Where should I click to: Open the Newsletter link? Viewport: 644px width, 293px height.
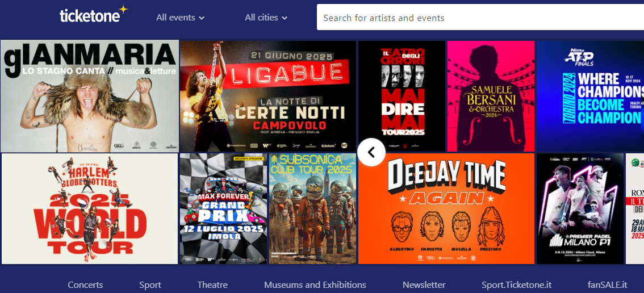424,285
